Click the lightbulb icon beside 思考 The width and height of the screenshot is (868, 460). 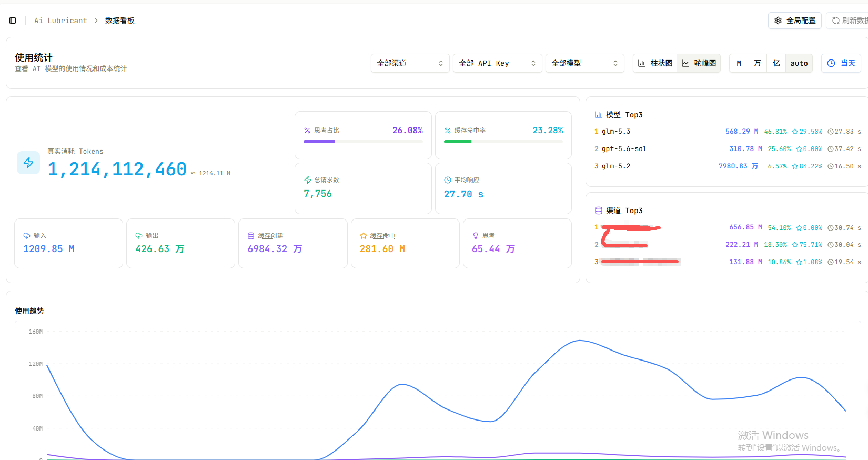[476, 236]
